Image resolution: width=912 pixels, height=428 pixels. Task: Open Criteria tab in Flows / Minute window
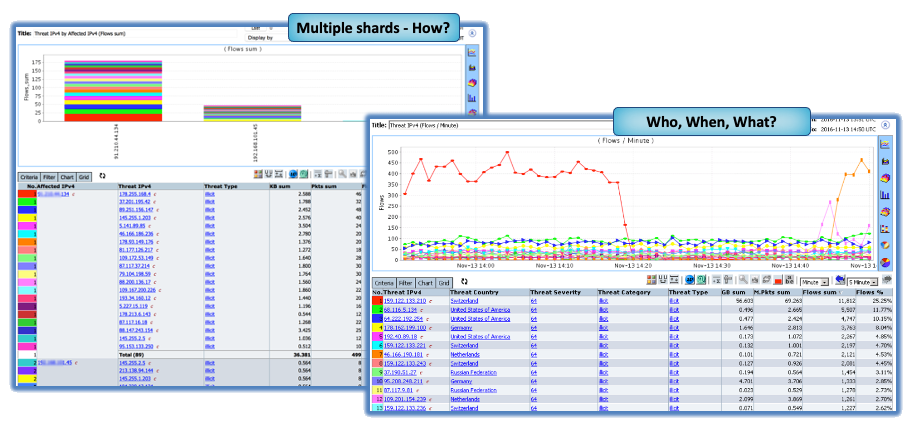pos(383,281)
